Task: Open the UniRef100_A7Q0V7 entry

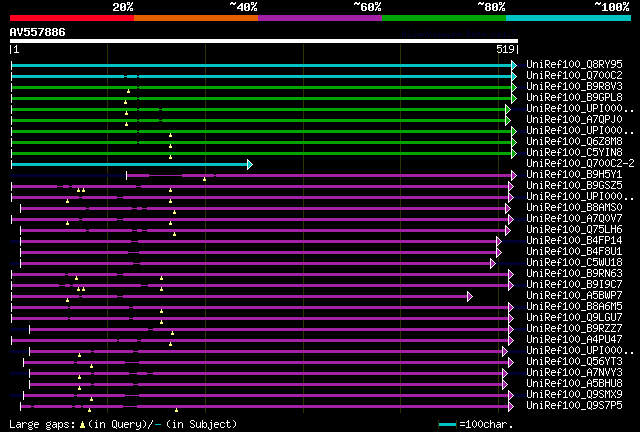Action: [x=574, y=219]
